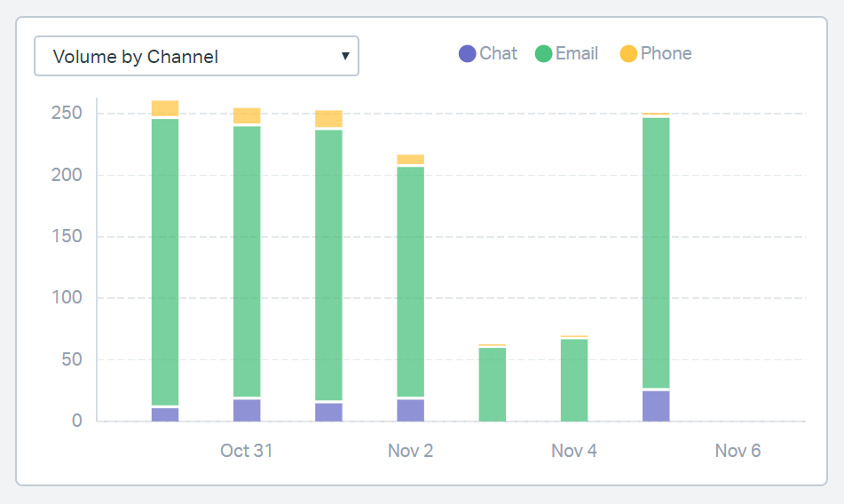Viewport: 844px width, 504px height.
Task: Click the Email segment of the Nov 2 bar
Action: 410,281
